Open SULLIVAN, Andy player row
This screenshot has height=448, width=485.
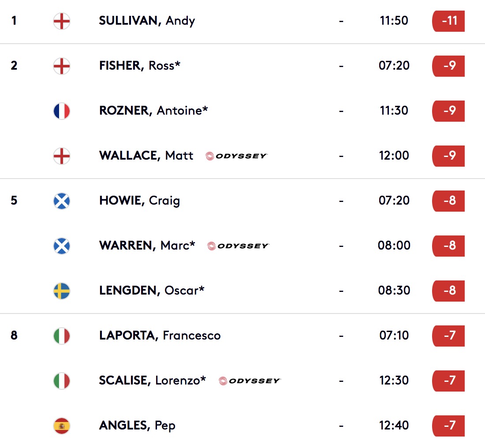(242, 21)
